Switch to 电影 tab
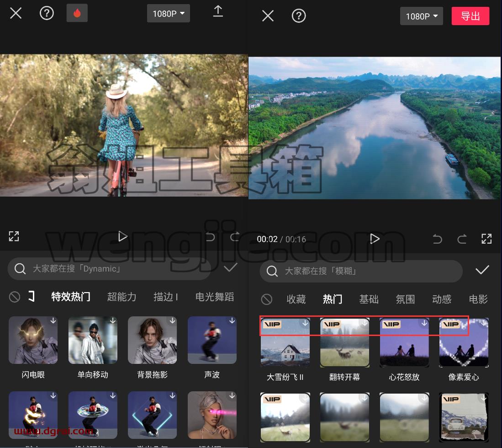 click(x=478, y=299)
